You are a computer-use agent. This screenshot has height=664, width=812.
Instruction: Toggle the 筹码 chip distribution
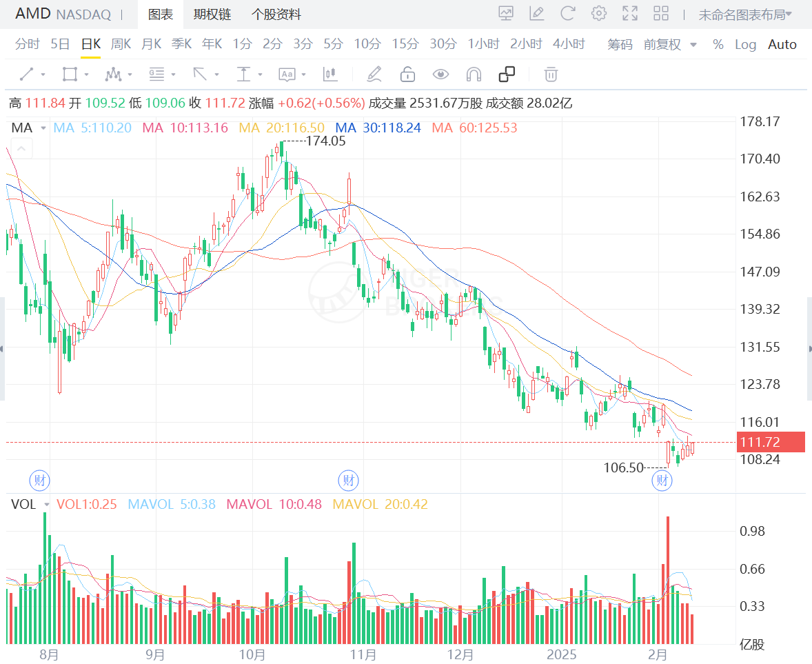click(620, 45)
